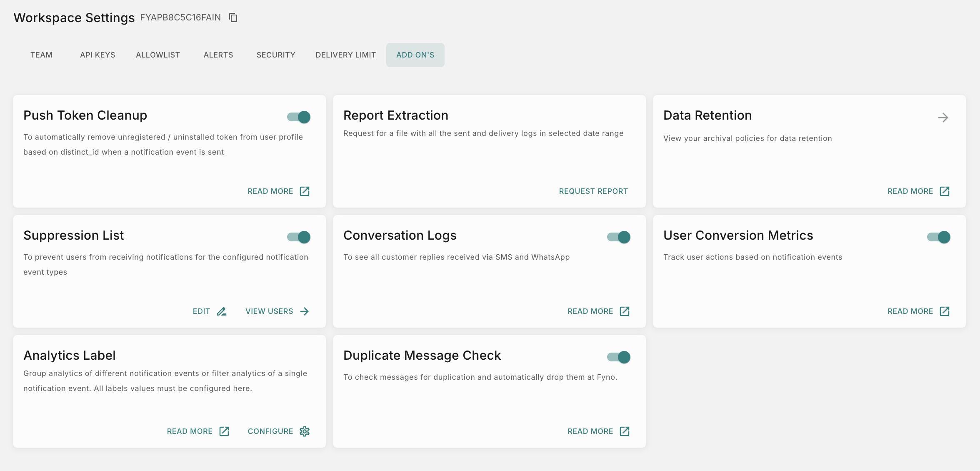980x471 pixels.
Task: Click the View Users arrow icon
Action: click(x=305, y=311)
